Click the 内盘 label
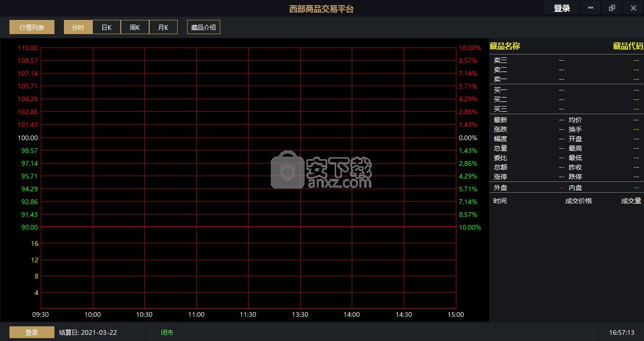 [x=575, y=188]
